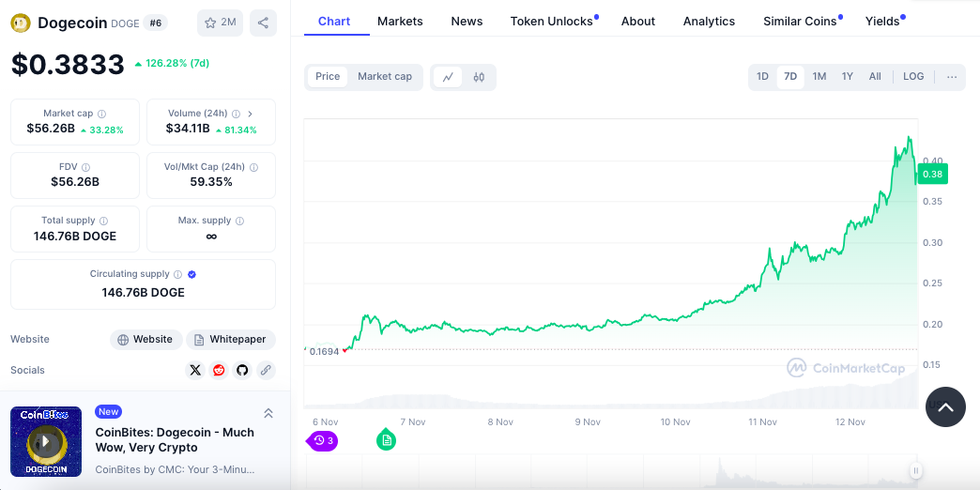
Task: Open CoinBites: Dogecoin - Much Wow article title
Action: [x=175, y=440]
